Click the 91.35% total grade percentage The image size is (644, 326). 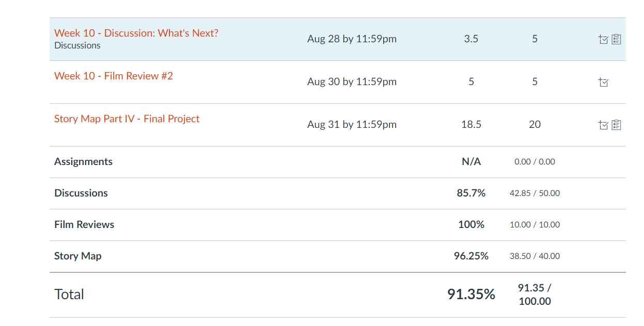(471, 294)
